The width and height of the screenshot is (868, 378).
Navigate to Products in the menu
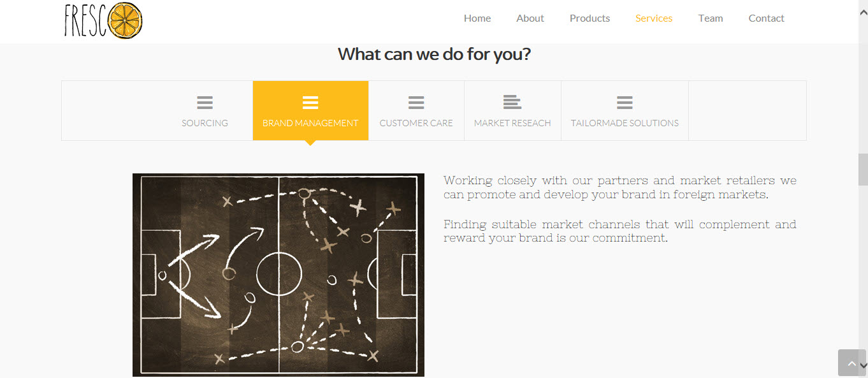coord(590,18)
